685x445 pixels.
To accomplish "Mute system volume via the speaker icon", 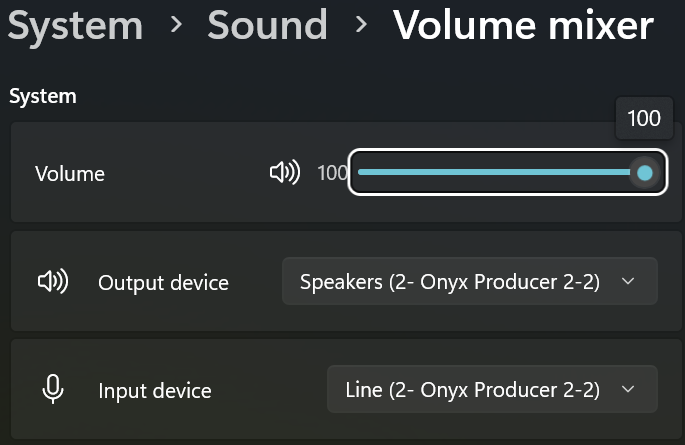I will [285, 172].
